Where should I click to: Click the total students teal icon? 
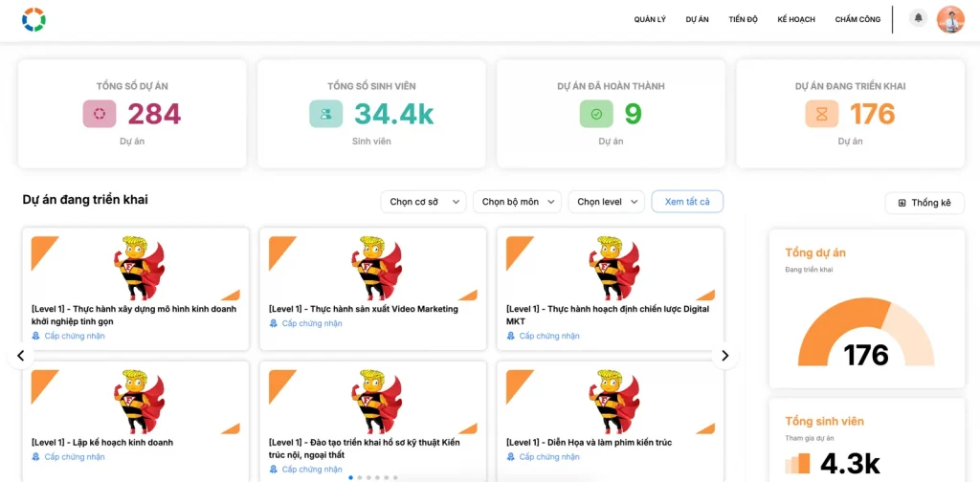[325, 114]
